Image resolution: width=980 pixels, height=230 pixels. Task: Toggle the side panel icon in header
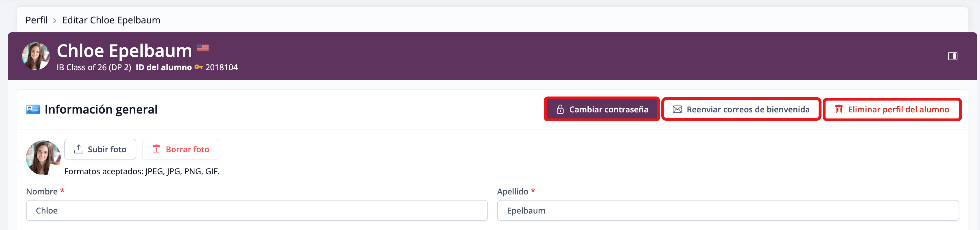click(x=952, y=56)
